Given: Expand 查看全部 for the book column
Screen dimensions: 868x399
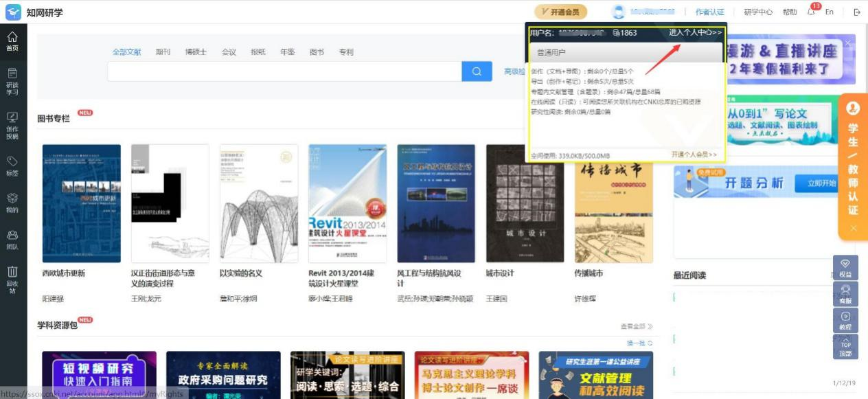Looking at the screenshot, I should (636, 326).
